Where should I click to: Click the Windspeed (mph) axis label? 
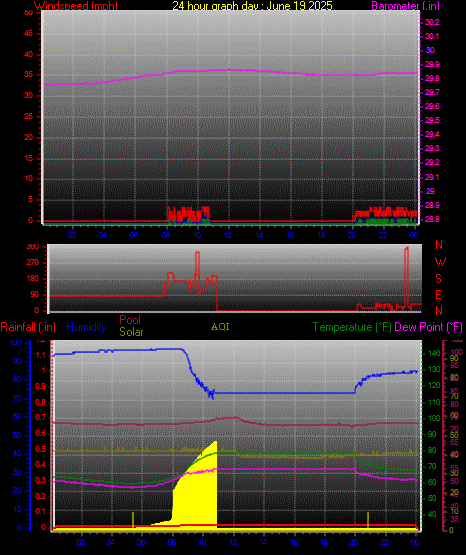coord(75,6)
